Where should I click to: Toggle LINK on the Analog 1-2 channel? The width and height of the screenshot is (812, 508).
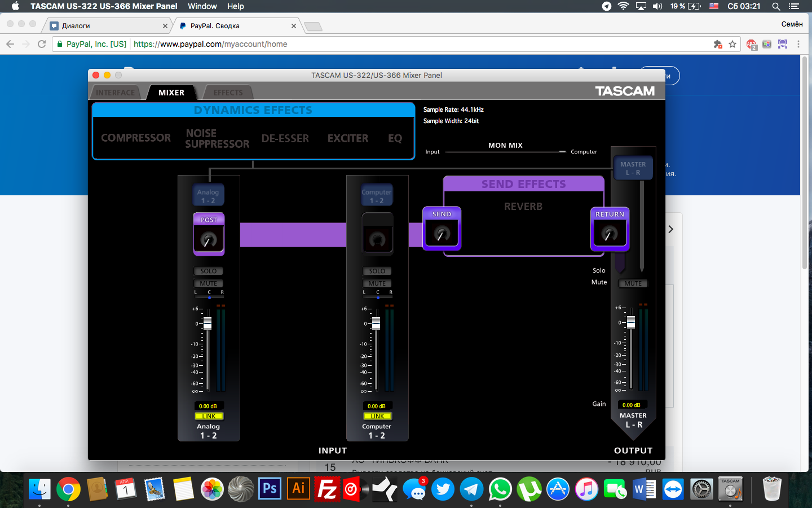pyautogui.click(x=209, y=416)
